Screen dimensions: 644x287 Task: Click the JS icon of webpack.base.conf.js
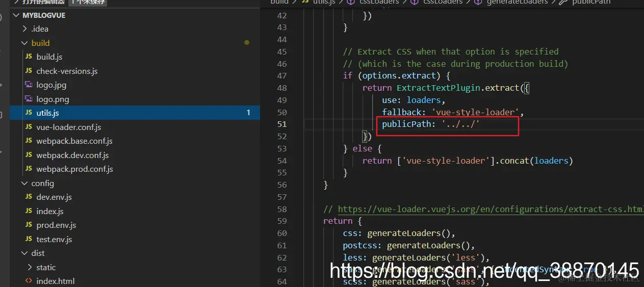tap(29, 141)
